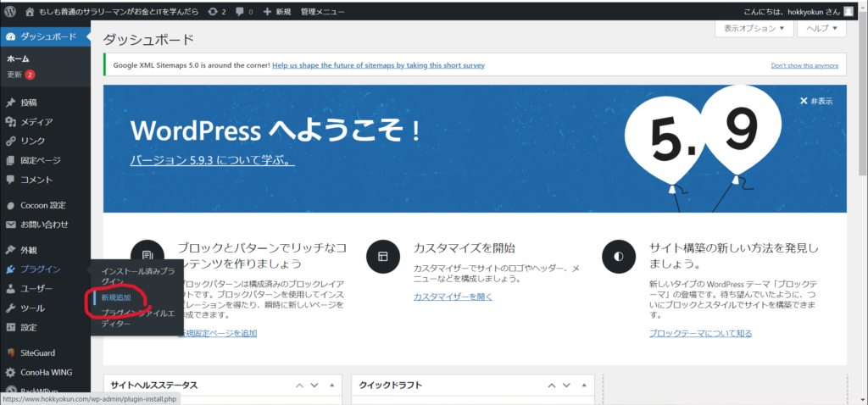Click the メディア sidebar icon
The height and width of the screenshot is (405, 868).
coord(10,122)
